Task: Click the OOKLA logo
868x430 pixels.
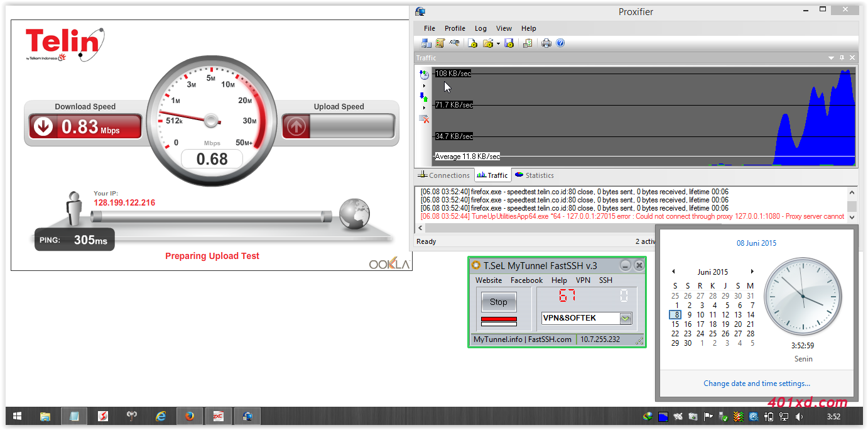Action: [389, 264]
